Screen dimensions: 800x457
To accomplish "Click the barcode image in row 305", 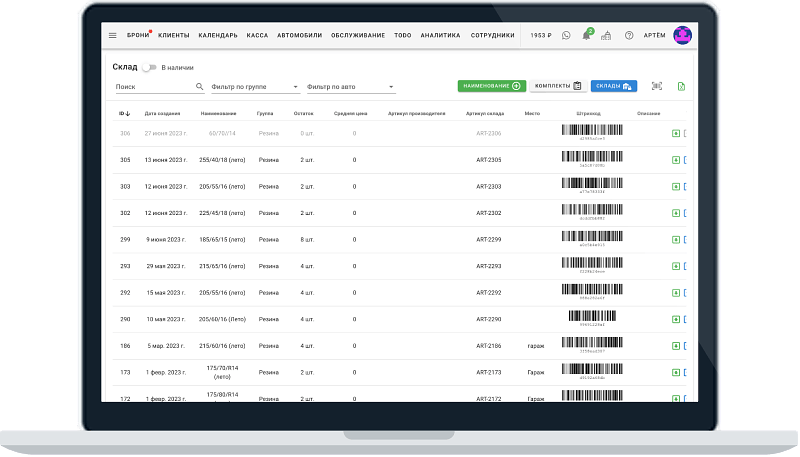I will [592, 157].
